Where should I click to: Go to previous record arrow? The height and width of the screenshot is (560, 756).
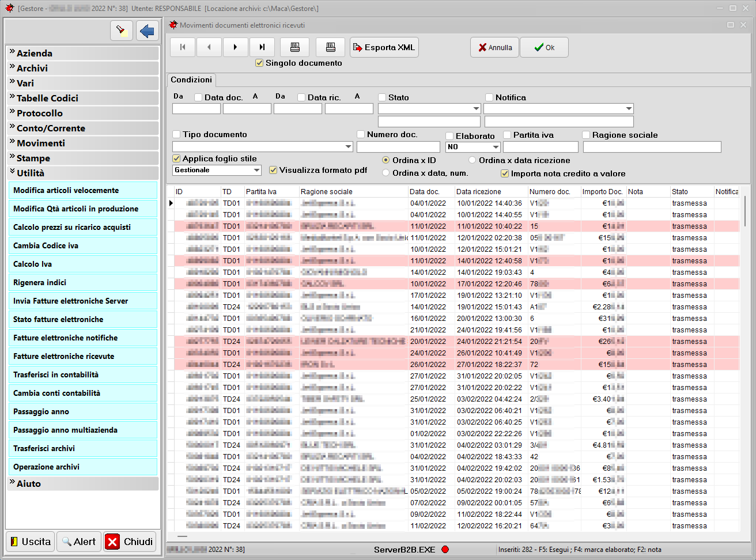point(209,47)
